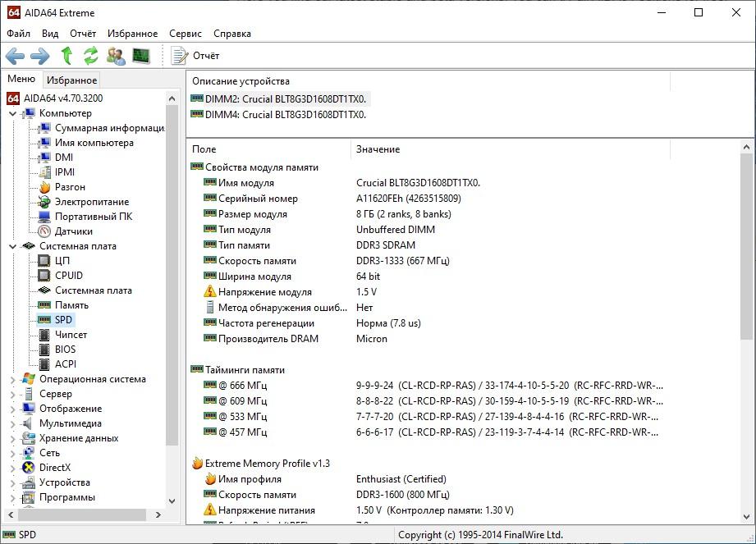Viewport: 756px width, 544px height.
Task: Collapse the Системная плата parent node
Action: [x=12, y=246]
